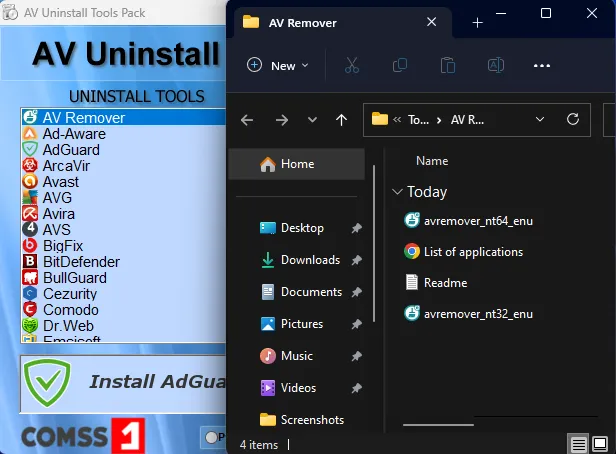The image size is (616, 454).
Task: Select Ad-Aware in the uninstall tools list
Action: click(123, 134)
